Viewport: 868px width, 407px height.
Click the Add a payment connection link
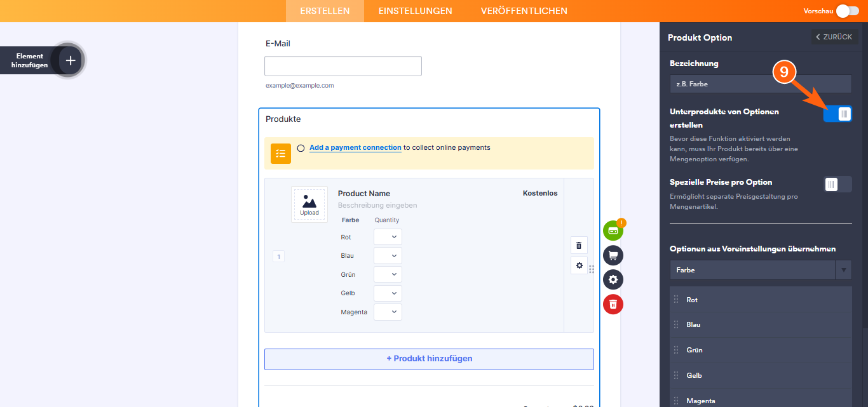click(355, 147)
